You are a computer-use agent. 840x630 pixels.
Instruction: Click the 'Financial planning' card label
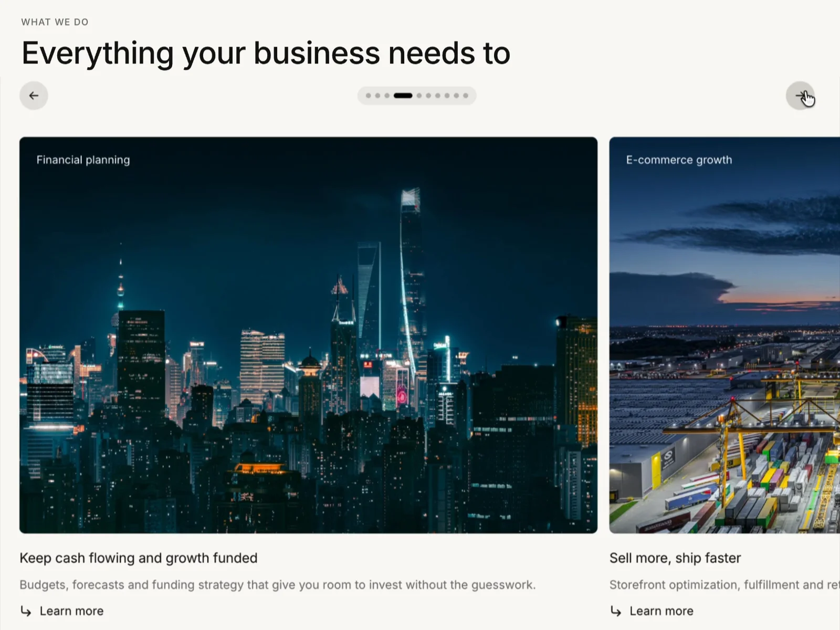click(x=83, y=160)
